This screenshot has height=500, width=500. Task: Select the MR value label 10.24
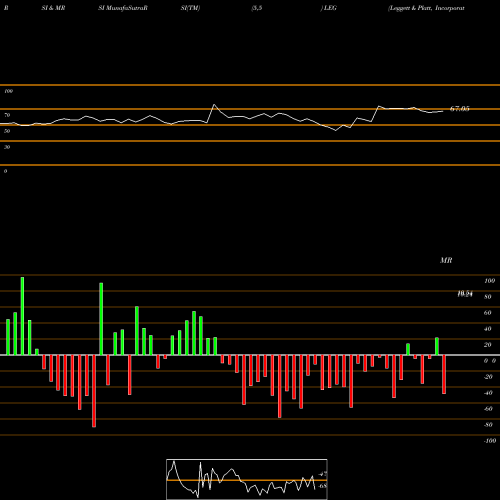(465, 294)
